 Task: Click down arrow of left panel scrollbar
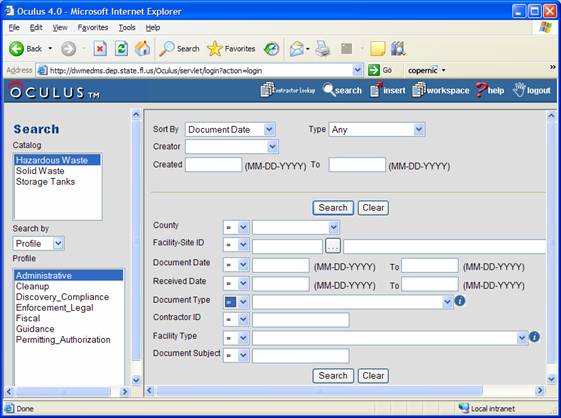coord(136,379)
